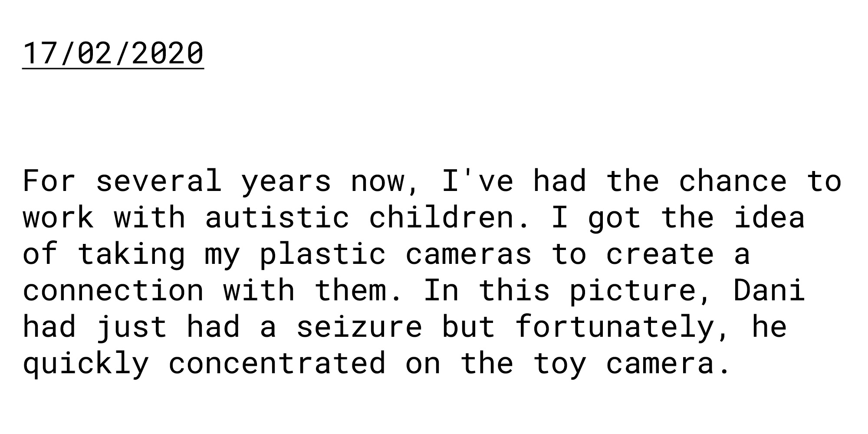Click the word "create"
The height and width of the screenshot is (434, 868).
click(660, 253)
